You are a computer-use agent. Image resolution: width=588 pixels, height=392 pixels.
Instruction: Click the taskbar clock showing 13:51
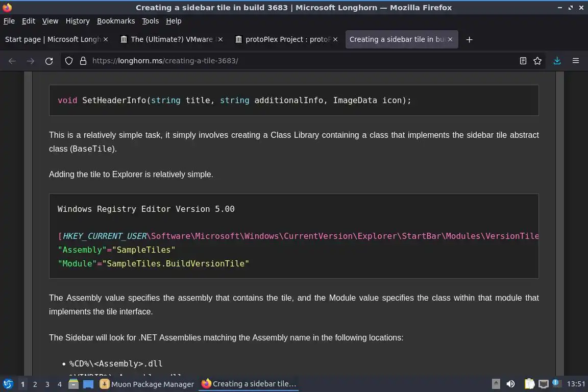point(576,384)
